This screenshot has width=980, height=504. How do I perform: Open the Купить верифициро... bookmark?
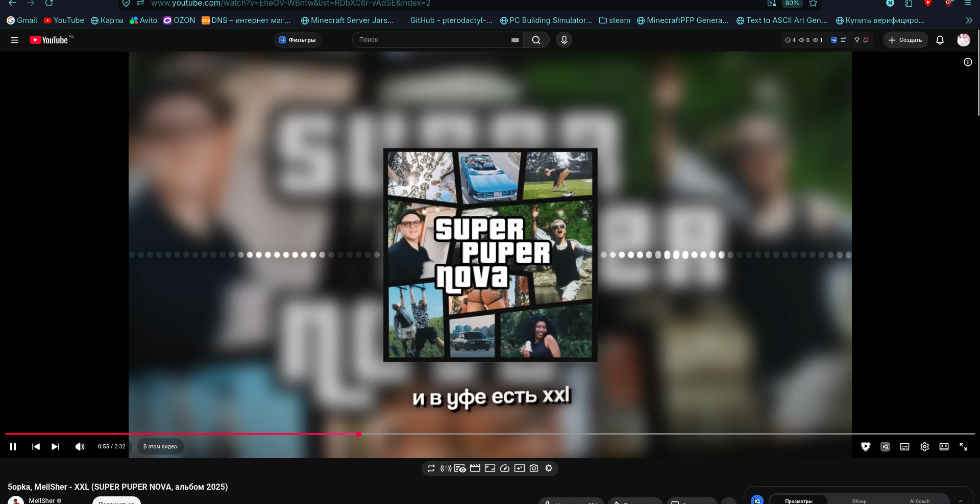click(880, 20)
